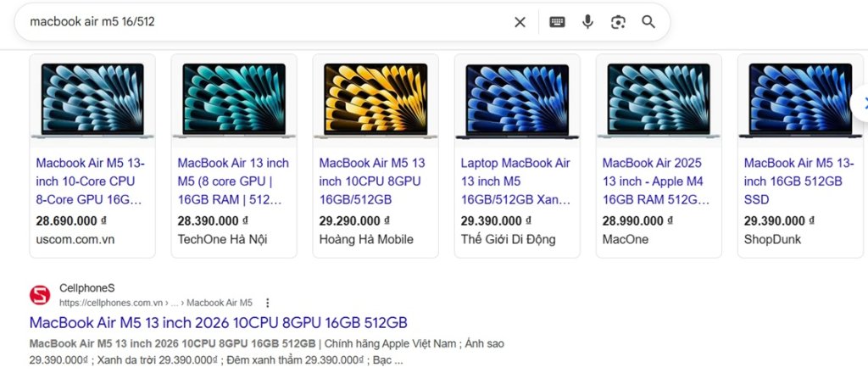Click the CellphoneS site name above the URL

(87, 288)
